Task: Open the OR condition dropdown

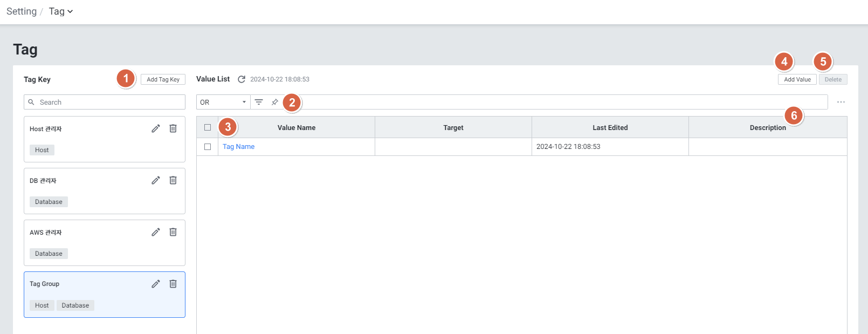Action: pyautogui.click(x=223, y=102)
